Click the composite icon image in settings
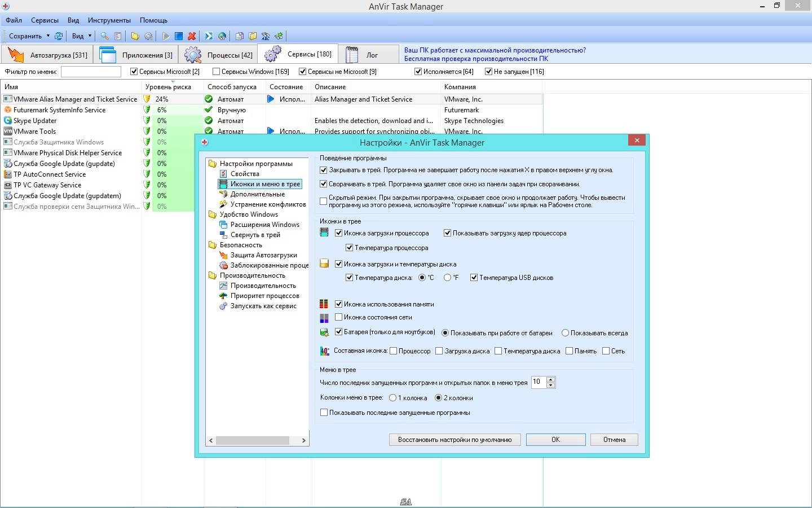Screen dimensions: 812x508 point(325,351)
